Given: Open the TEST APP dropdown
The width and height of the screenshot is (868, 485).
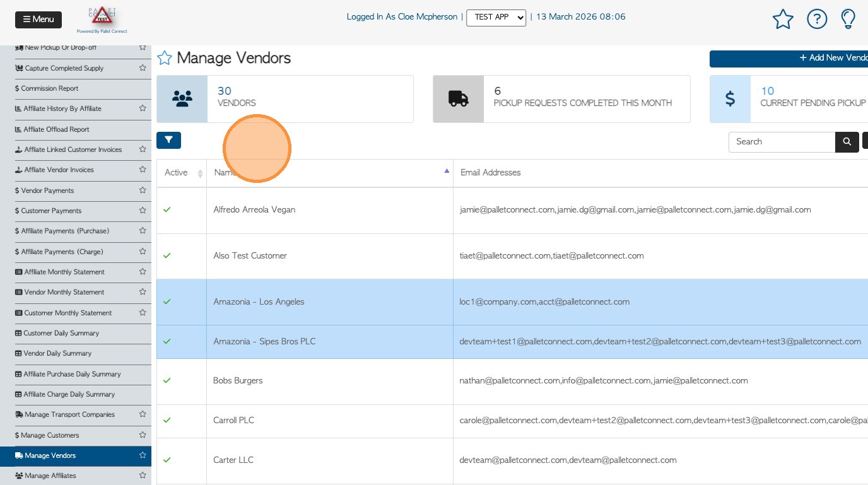Looking at the screenshot, I should click(496, 18).
